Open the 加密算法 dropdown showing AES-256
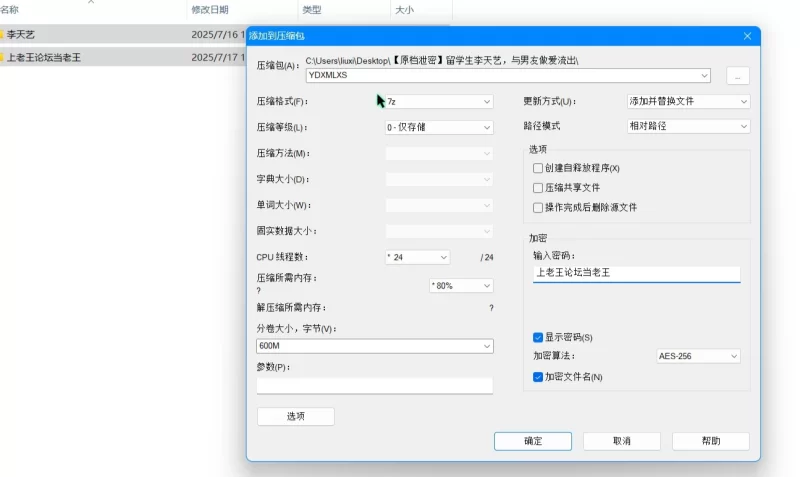Viewport: 800px width, 477px height. [x=698, y=356]
